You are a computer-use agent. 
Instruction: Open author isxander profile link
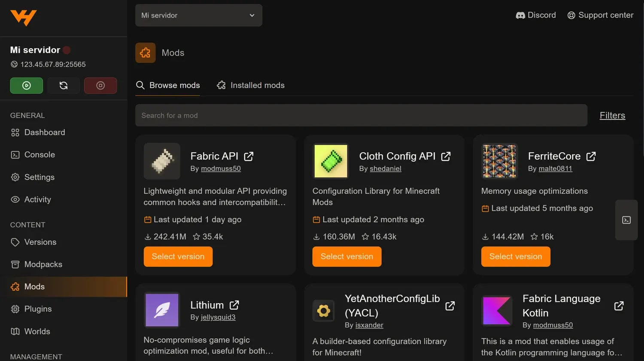pos(369,325)
